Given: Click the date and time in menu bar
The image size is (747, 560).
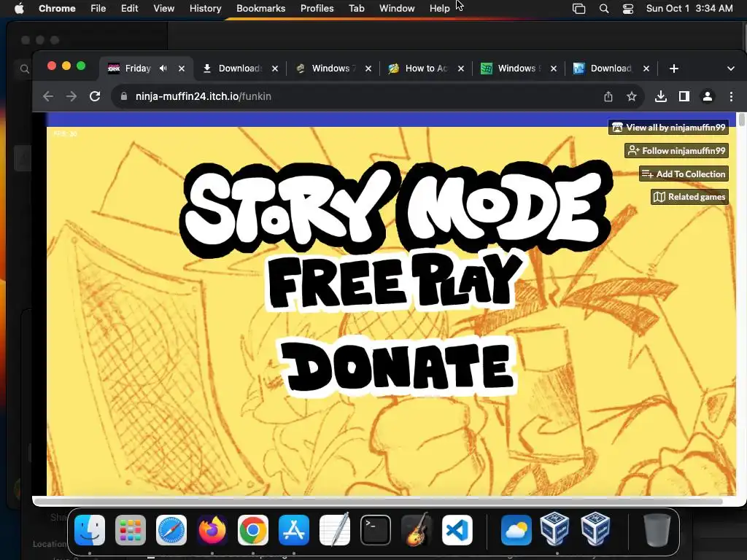Looking at the screenshot, I should pyautogui.click(x=689, y=8).
